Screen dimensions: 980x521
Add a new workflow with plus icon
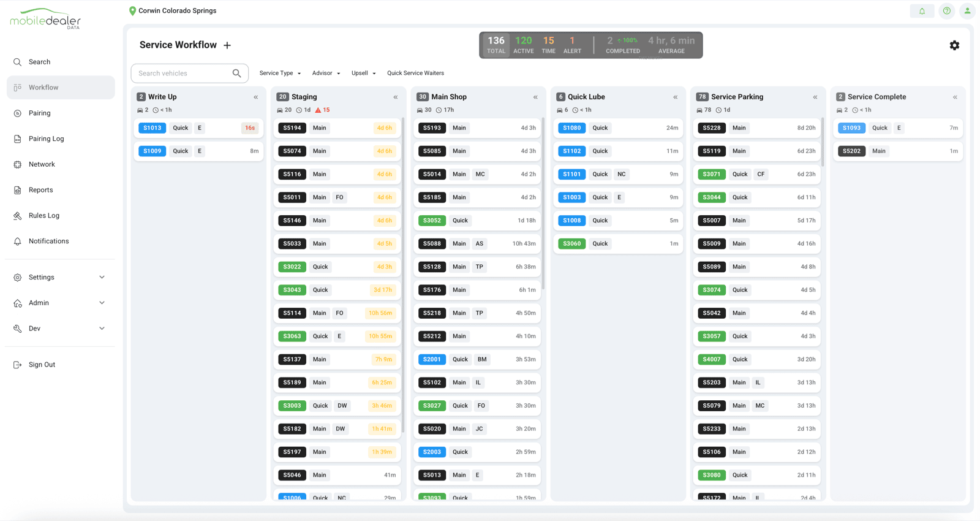click(227, 45)
